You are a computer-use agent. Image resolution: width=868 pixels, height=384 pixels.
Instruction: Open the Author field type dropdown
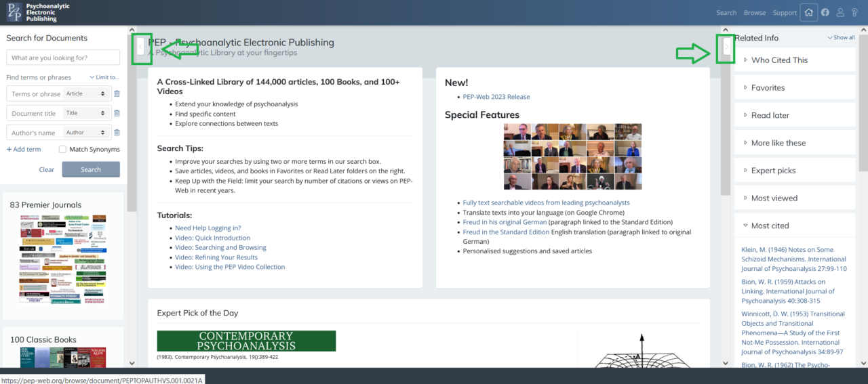pyautogui.click(x=85, y=133)
